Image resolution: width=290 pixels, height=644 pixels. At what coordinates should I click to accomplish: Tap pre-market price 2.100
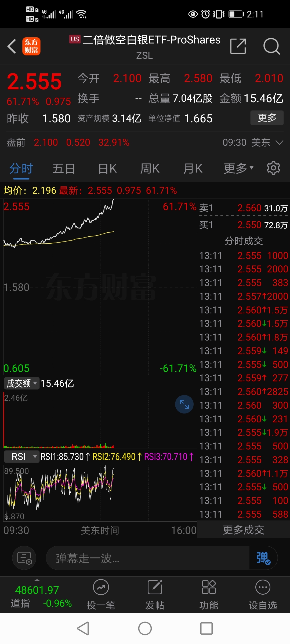[46, 142]
